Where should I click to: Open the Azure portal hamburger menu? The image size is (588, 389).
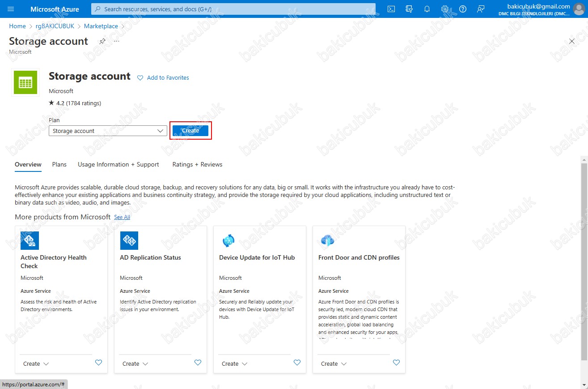[x=11, y=9]
